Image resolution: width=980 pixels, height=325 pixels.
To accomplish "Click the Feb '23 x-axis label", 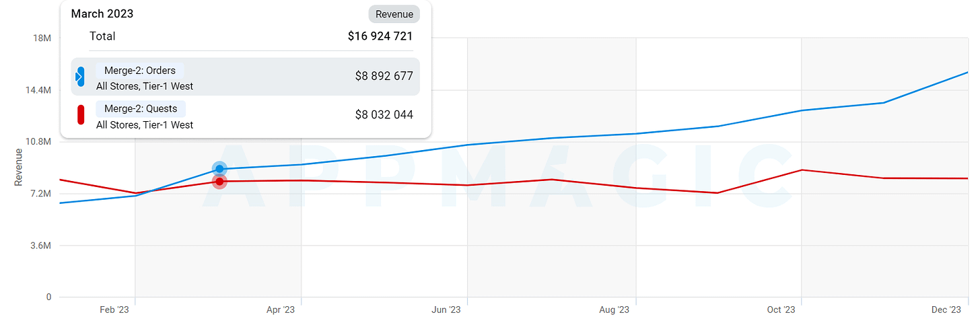I will tap(114, 310).
